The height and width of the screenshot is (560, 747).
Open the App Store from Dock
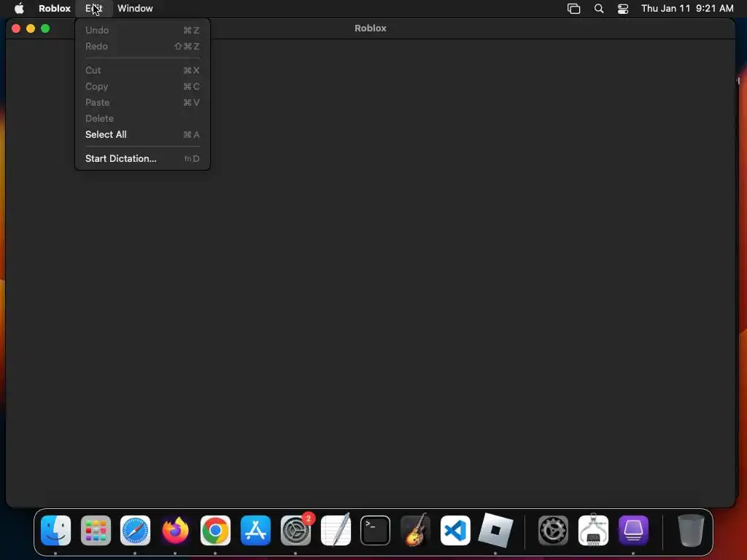click(x=256, y=530)
